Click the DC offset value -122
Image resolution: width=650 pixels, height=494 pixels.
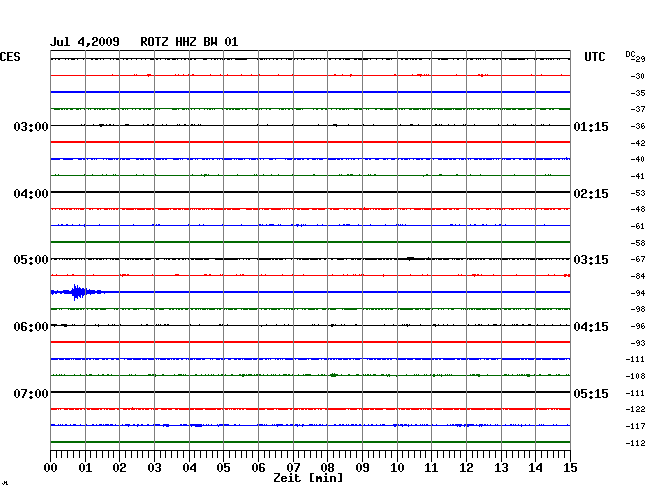[635, 409]
